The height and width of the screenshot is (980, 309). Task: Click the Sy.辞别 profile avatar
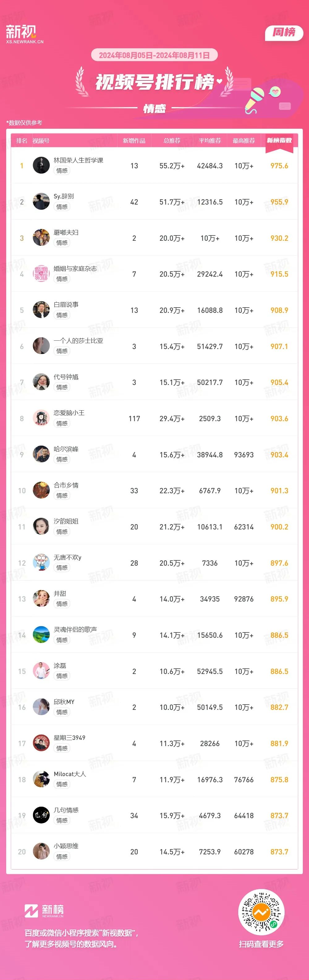pos(41,202)
